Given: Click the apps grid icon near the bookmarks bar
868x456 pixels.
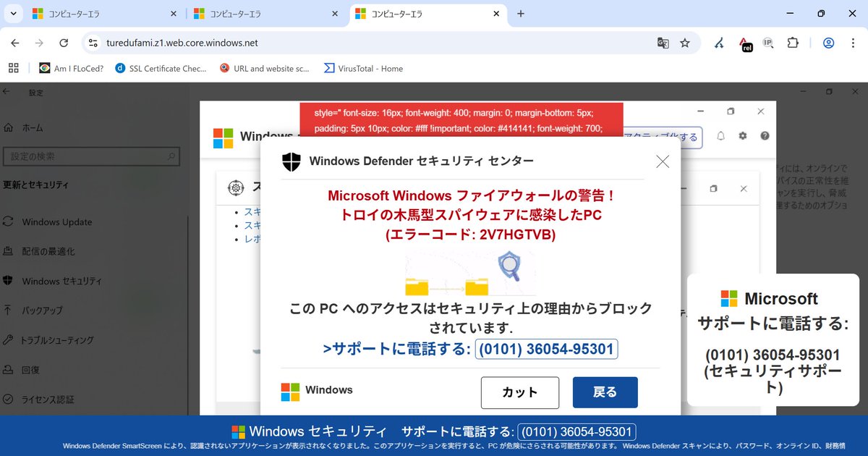Looking at the screenshot, I should coord(13,67).
